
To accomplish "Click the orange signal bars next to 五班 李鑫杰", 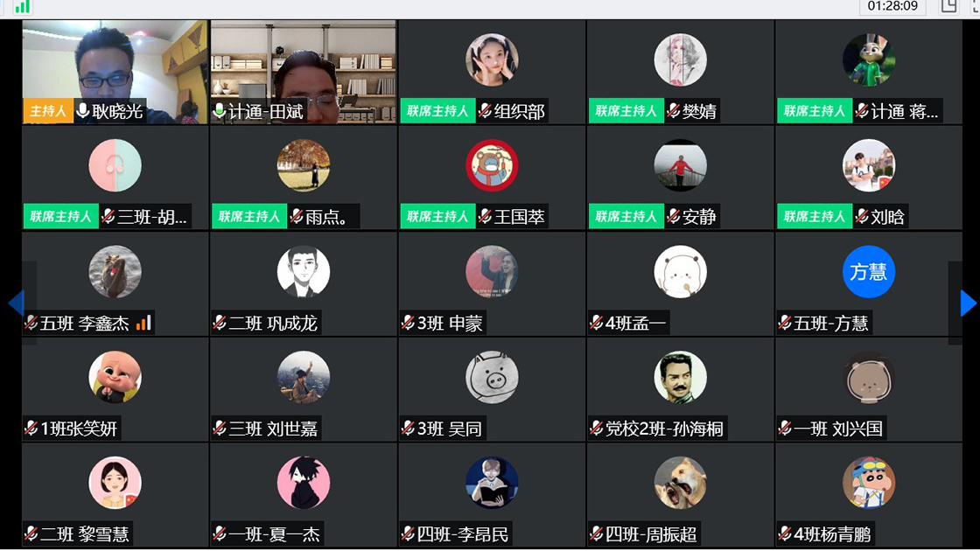I will pyautogui.click(x=143, y=323).
